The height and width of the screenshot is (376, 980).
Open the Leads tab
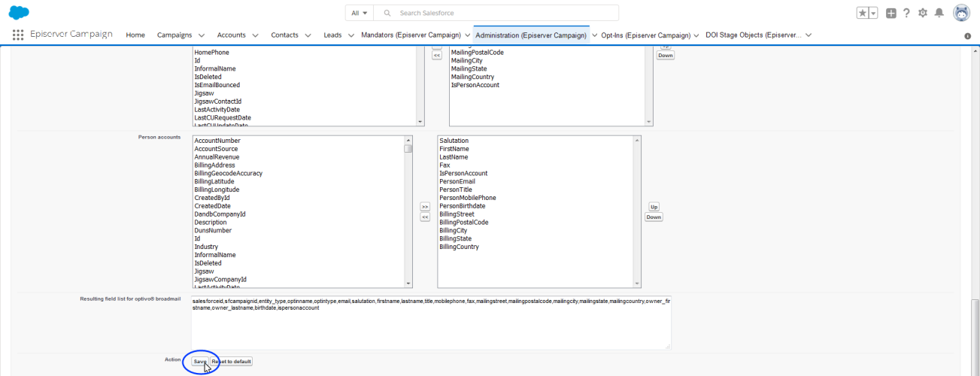[332, 35]
